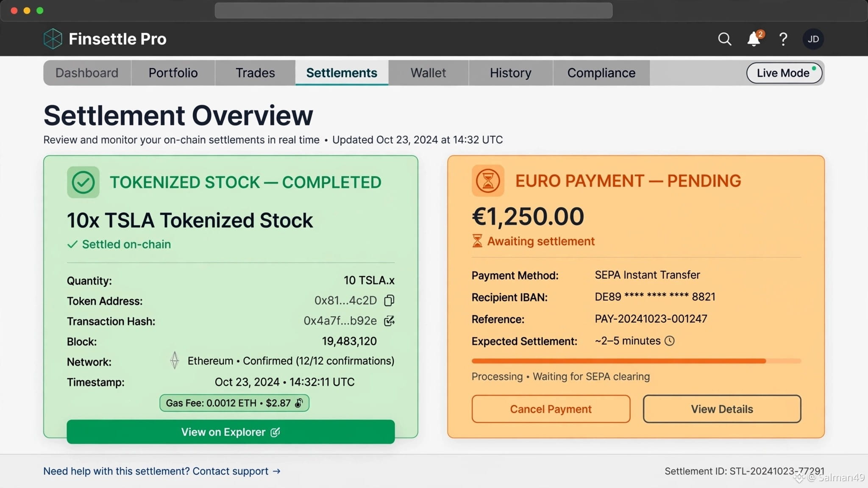The height and width of the screenshot is (488, 868).
Task: Follow the Contact support link
Action: click(236, 471)
